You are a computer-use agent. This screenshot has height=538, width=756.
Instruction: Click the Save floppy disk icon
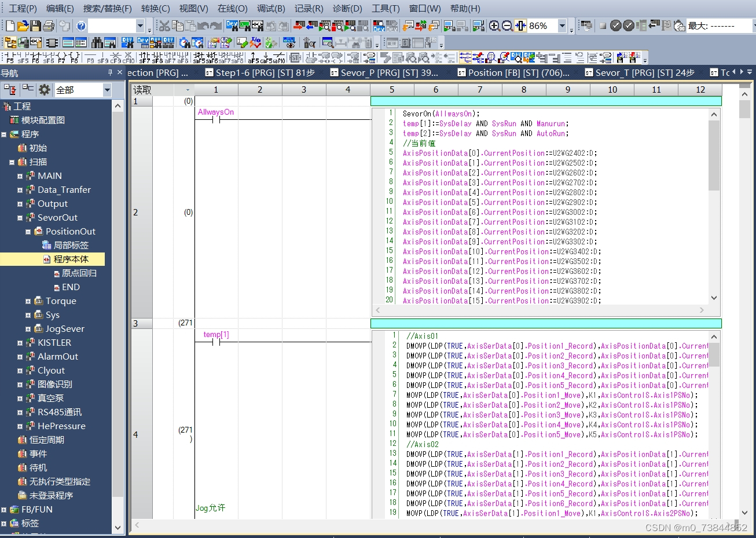[x=35, y=25]
